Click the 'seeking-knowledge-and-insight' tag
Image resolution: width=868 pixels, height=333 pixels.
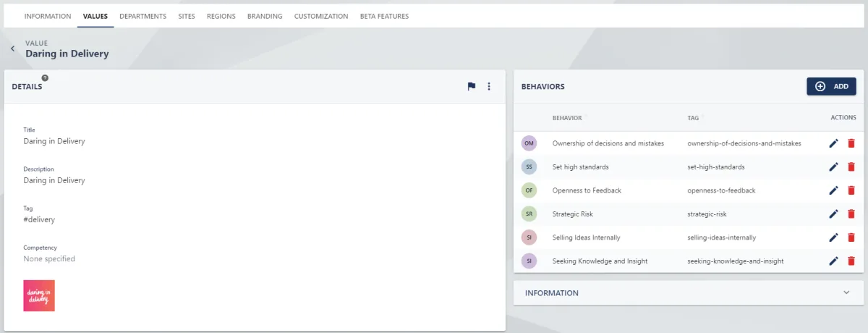[x=736, y=261]
